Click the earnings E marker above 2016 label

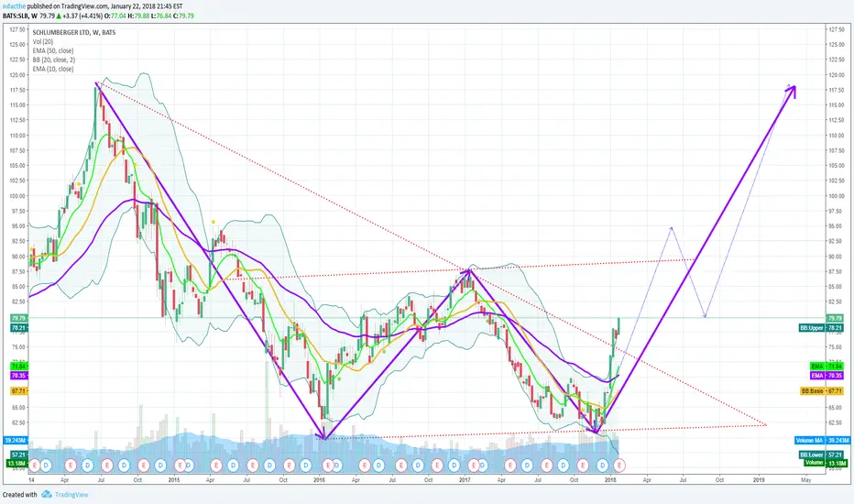pyautogui.click(x=327, y=466)
